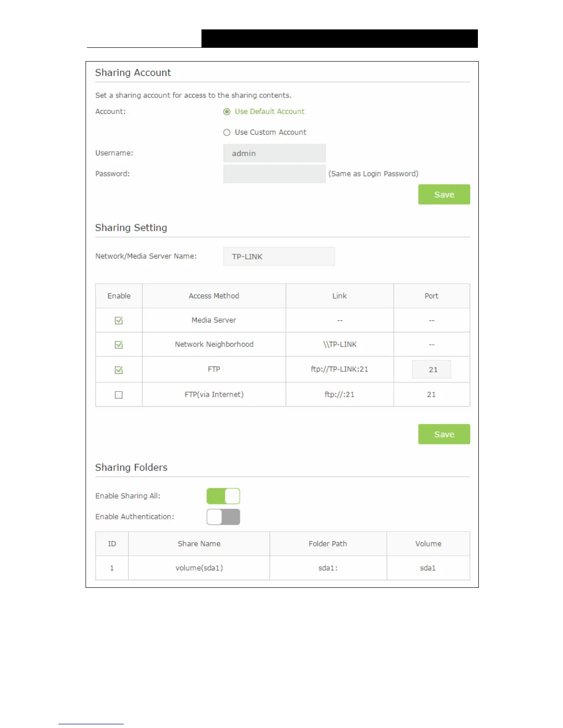The height and width of the screenshot is (728, 563).
Task: Click the FTP port number field
Action: tap(431, 370)
